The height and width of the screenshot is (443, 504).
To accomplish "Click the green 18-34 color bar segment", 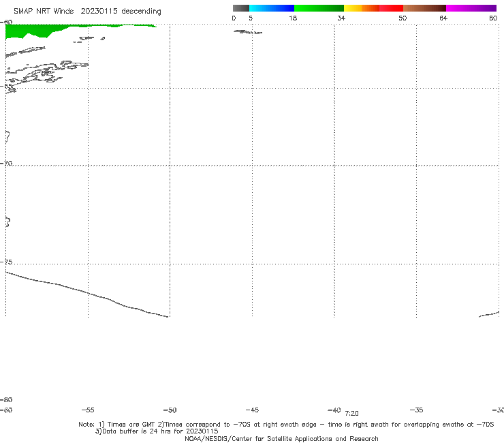I will coord(319,8).
